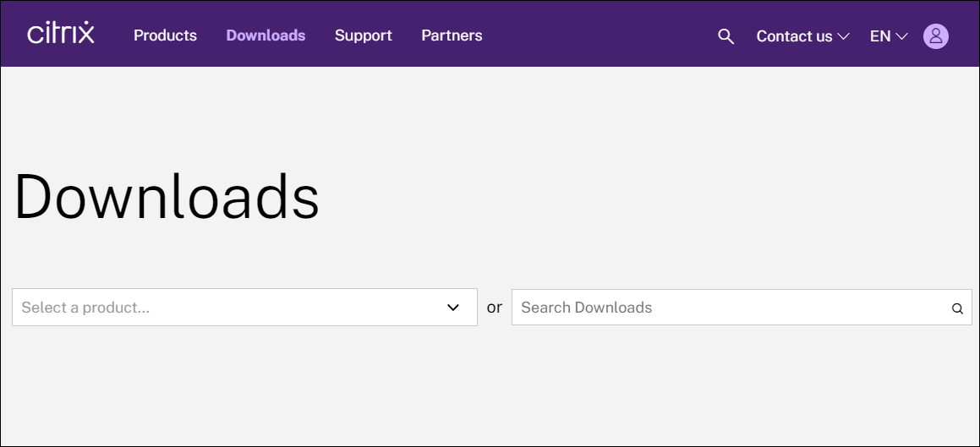Image resolution: width=980 pixels, height=447 pixels.
Task: Open the Products menu
Action: pos(165,35)
